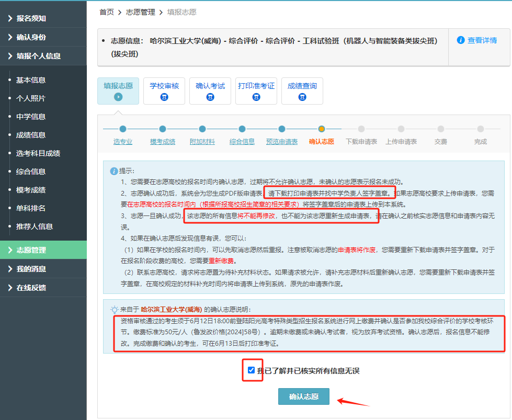512x420 pixels.
Task: Expand 报名须知 in the sidebar
Action: [43, 18]
